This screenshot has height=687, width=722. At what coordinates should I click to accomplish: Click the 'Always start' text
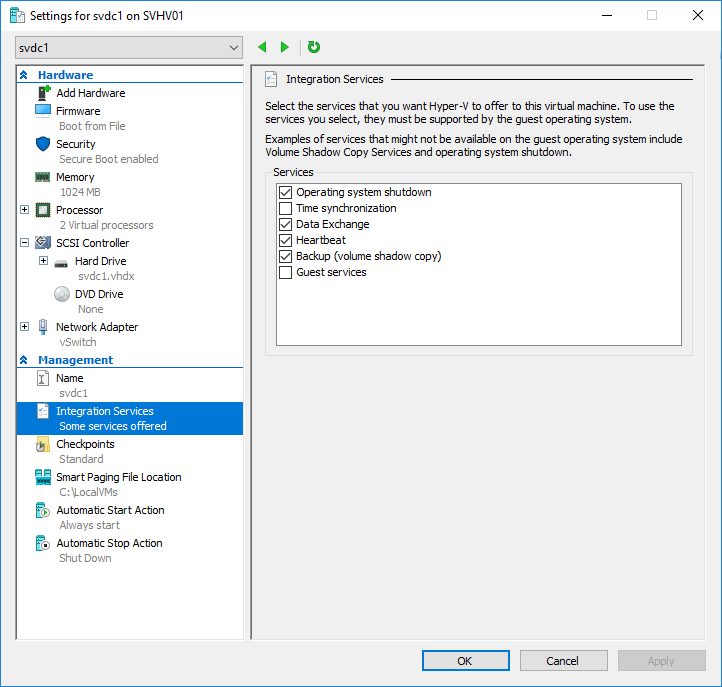pos(89,525)
